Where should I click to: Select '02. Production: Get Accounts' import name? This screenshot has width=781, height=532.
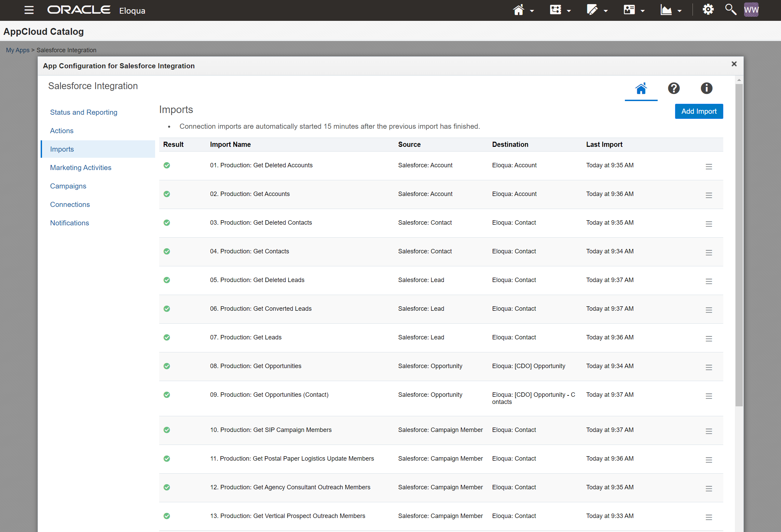point(250,194)
